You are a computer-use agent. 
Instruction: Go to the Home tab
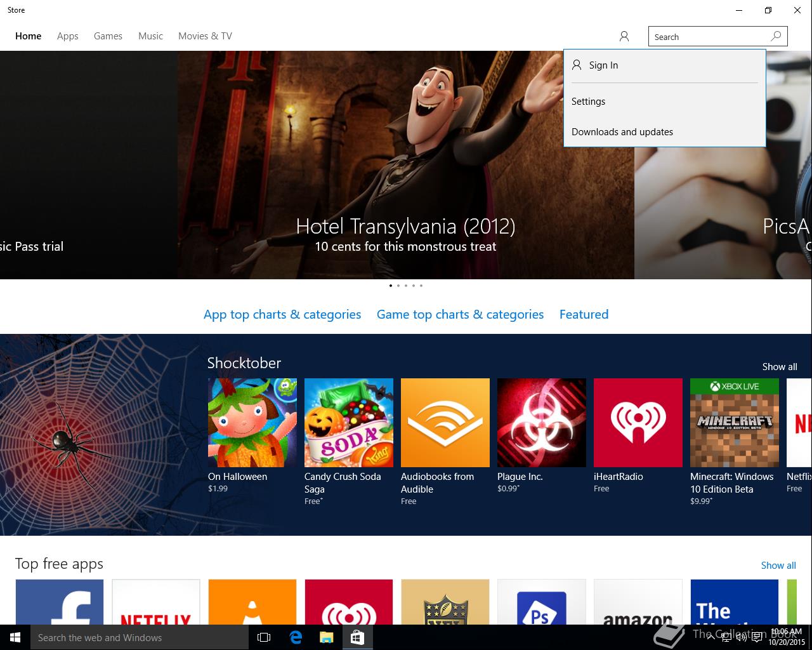(x=29, y=36)
